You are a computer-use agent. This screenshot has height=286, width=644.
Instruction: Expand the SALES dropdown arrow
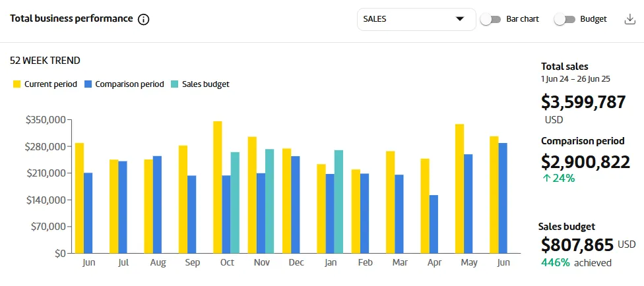coord(460,19)
